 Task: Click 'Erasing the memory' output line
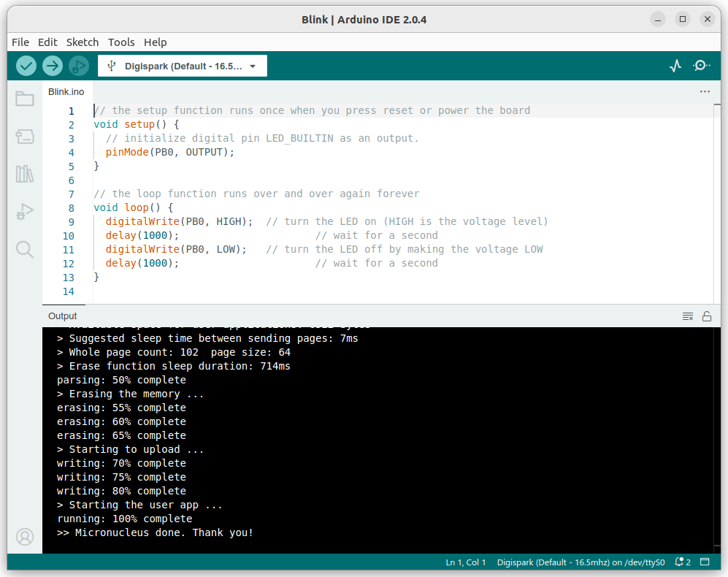[x=130, y=394]
